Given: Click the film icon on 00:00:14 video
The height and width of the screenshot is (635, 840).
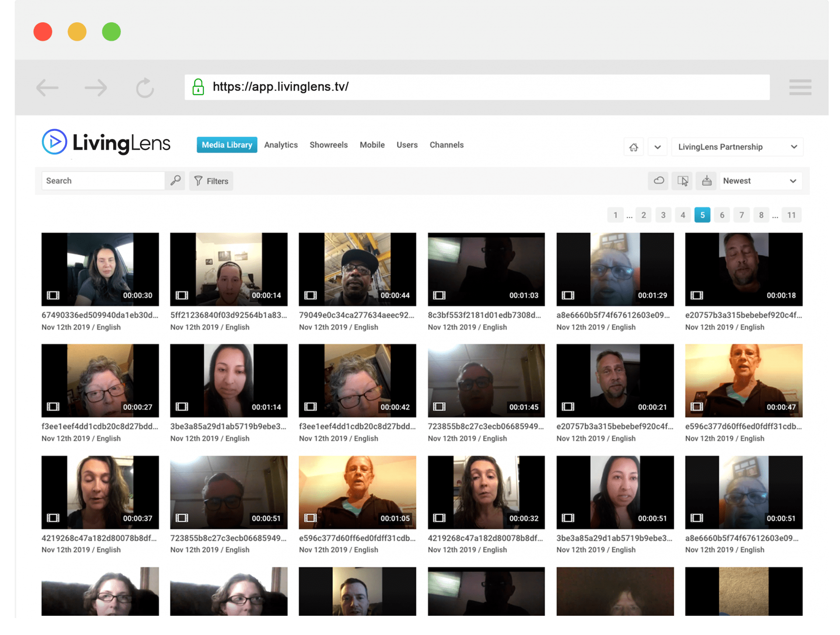Looking at the screenshot, I should point(182,295).
